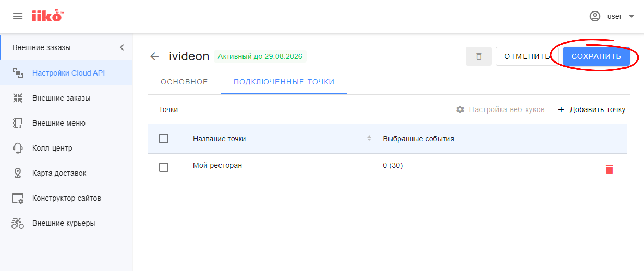This screenshot has height=271, width=644.
Task: Open Настройка веб-хуков gear settings
Action: (460, 109)
